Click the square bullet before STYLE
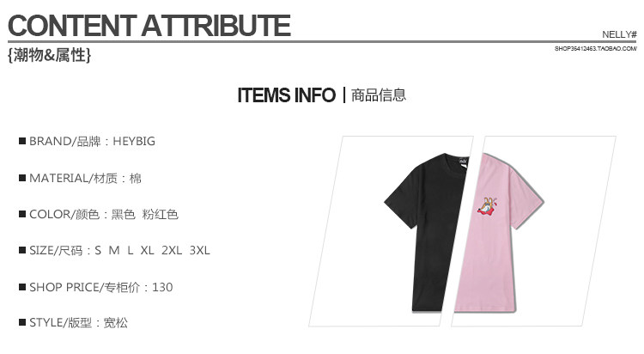The image size is (644, 354). pos(22,322)
